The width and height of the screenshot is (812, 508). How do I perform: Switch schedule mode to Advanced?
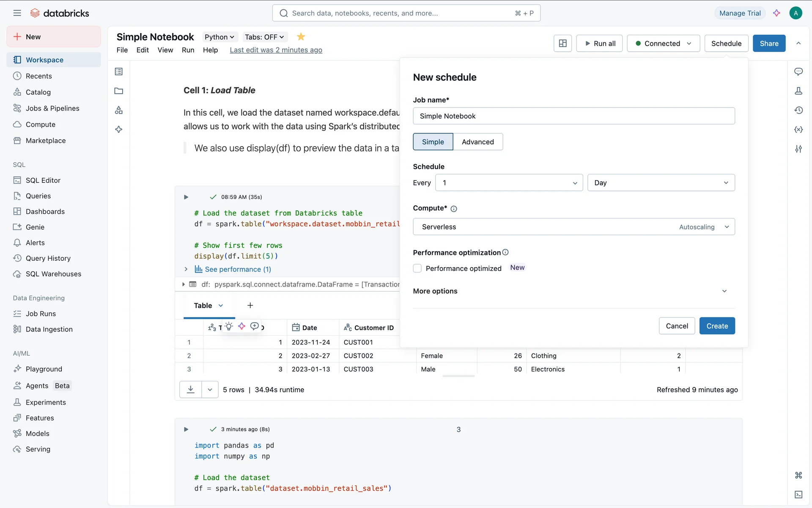pos(477,142)
